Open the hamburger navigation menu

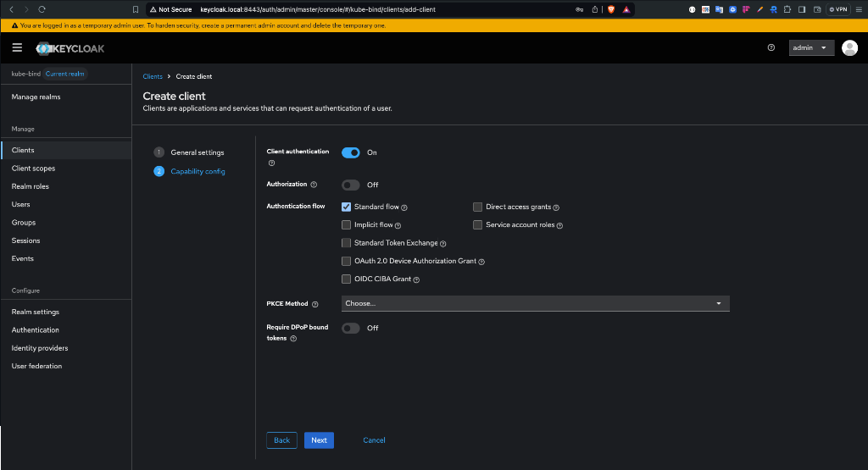tap(17, 47)
